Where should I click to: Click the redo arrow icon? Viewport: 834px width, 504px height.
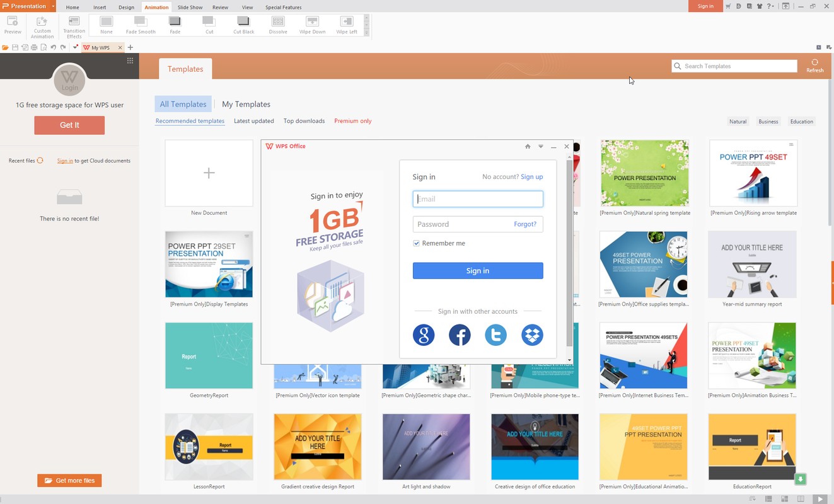click(x=63, y=47)
